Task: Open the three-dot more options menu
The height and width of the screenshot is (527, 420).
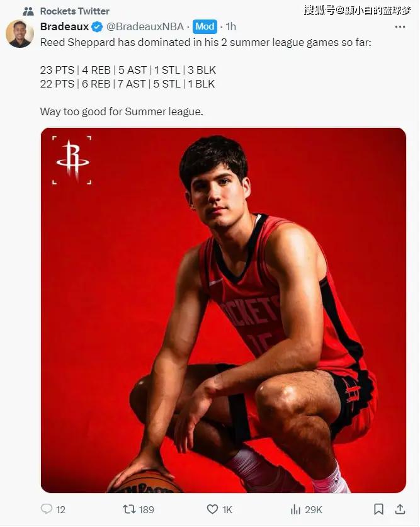Action: point(400,26)
